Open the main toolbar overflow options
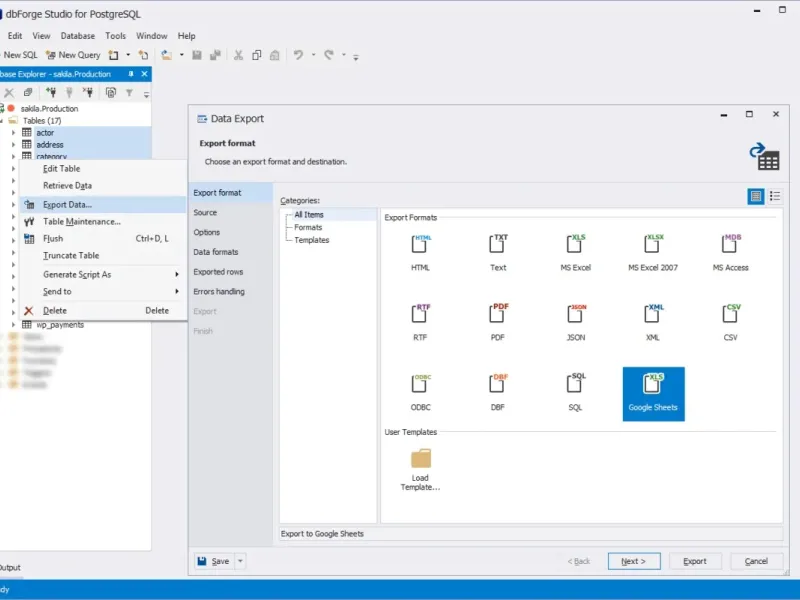800x600 pixels. point(356,57)
